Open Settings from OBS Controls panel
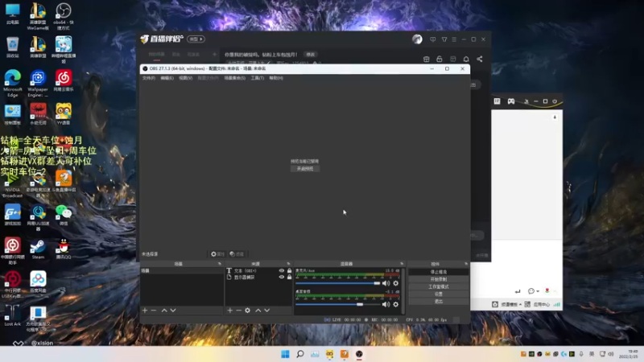The height and width of the screenshot is (362, 644). 439,294
